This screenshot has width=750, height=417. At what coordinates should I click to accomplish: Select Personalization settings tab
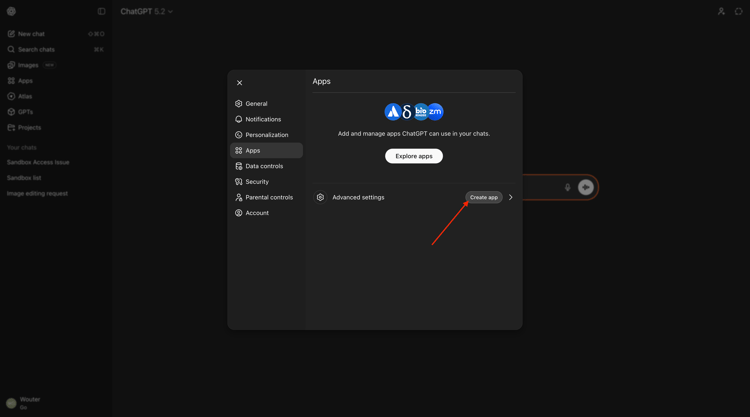266,135
